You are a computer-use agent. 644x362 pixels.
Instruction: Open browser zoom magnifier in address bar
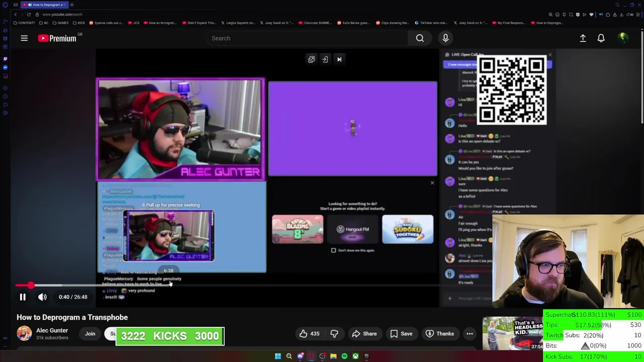(x=550, y=15)
